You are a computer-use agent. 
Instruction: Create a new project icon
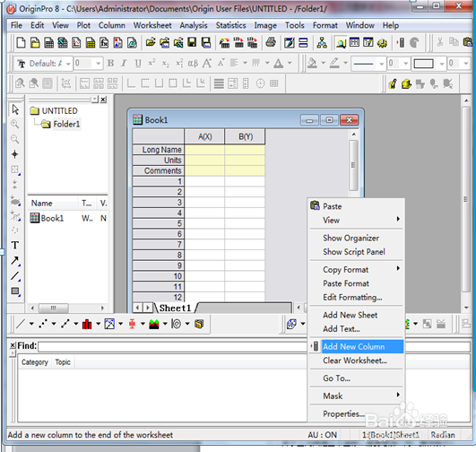21,43
